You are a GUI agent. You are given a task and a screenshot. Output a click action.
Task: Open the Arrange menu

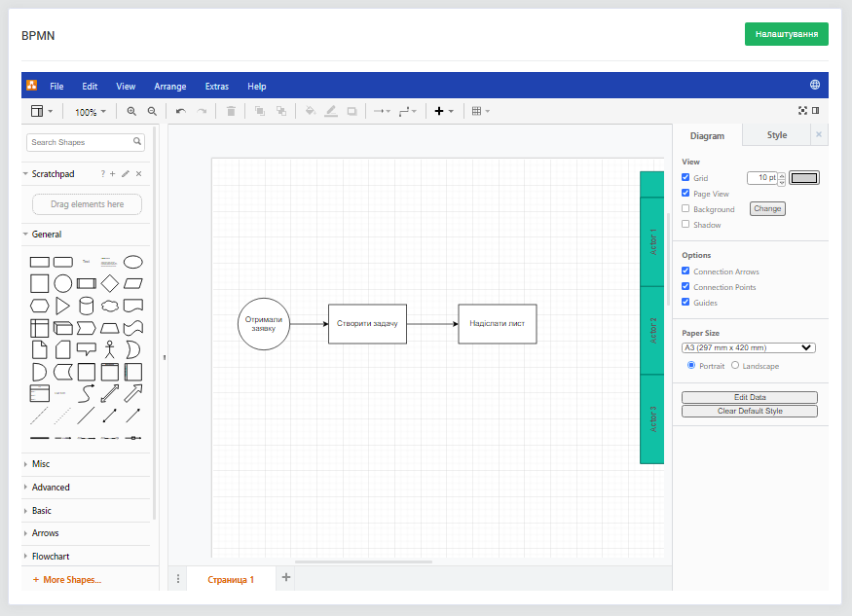coord(170,87)
